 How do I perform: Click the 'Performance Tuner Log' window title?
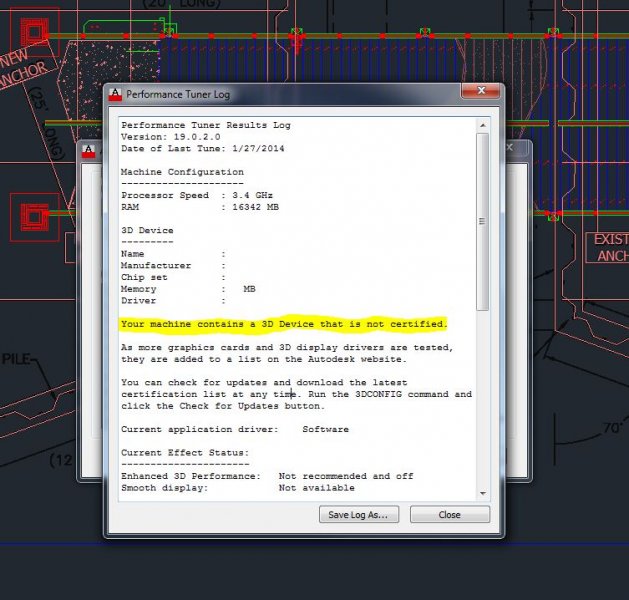[178, 95]
